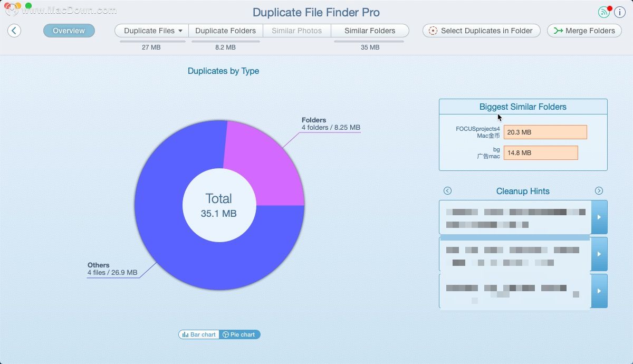Click Select Duplicates in Folder button

481,31
